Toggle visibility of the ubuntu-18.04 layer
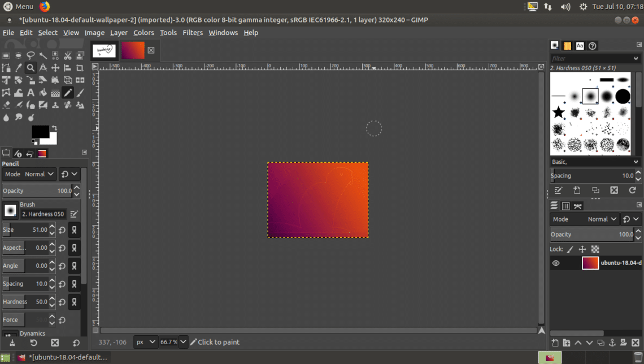This screenshot has width=644, height=364. click(x=556, y=263)
